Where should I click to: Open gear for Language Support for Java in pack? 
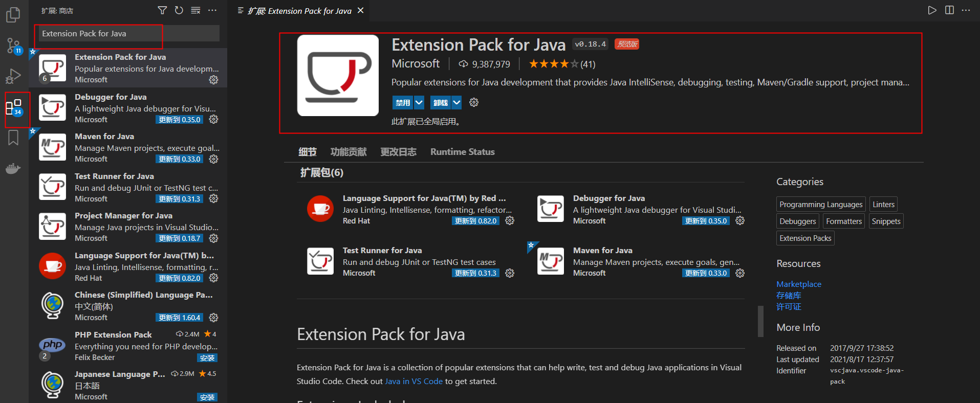pos(510,220)
